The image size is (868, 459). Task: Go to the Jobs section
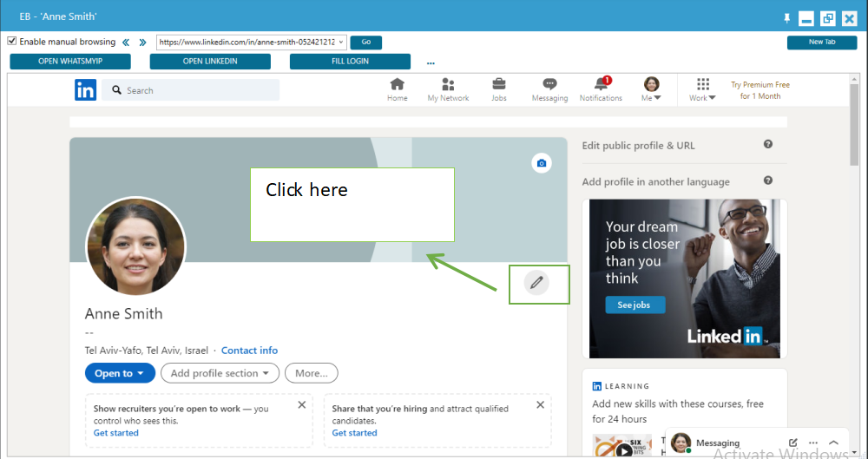499,89
